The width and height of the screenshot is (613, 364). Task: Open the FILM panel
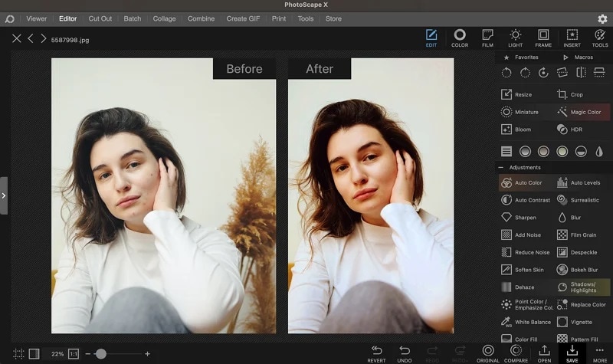tap(487, 38)
